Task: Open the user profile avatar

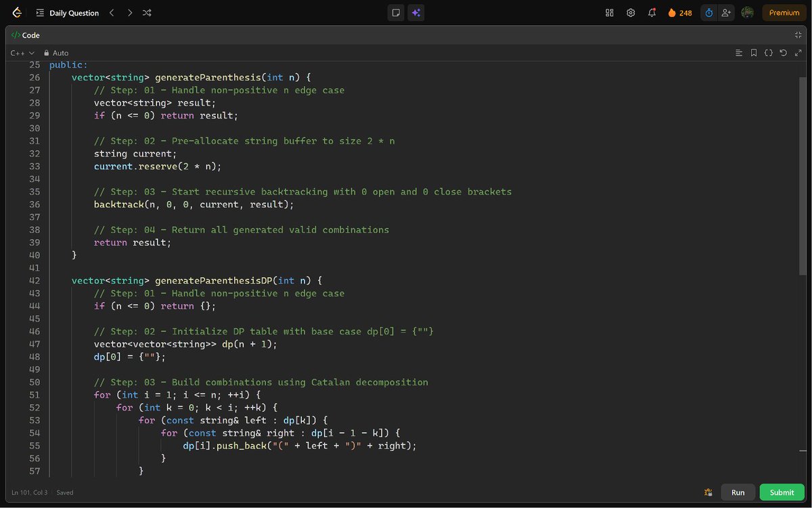Action: 748,13
